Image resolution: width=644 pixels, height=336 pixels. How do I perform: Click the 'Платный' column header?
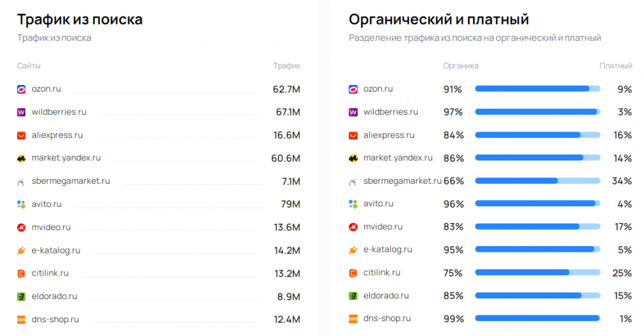pyautogui.click(x=615, y=65)
